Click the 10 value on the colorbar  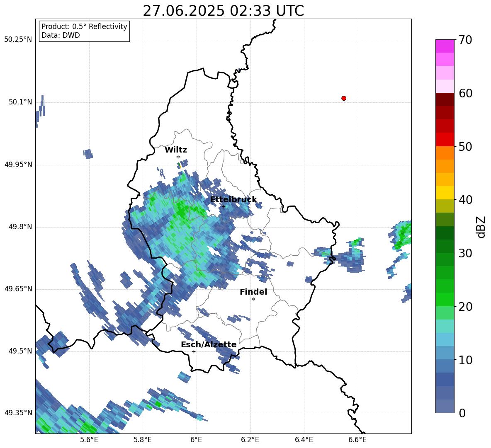(x=465, y=360)
